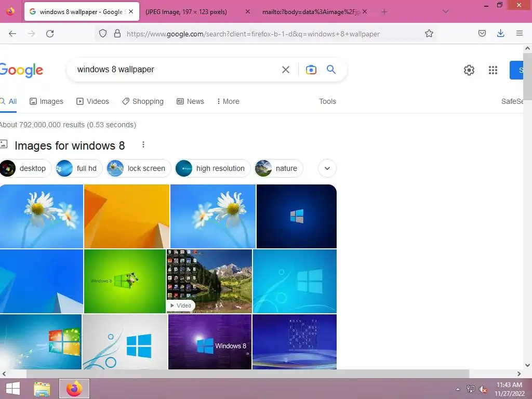This screenshot has width=532, height=399.
Task: List all open tabs dropdown
Action: click(446, 11)
